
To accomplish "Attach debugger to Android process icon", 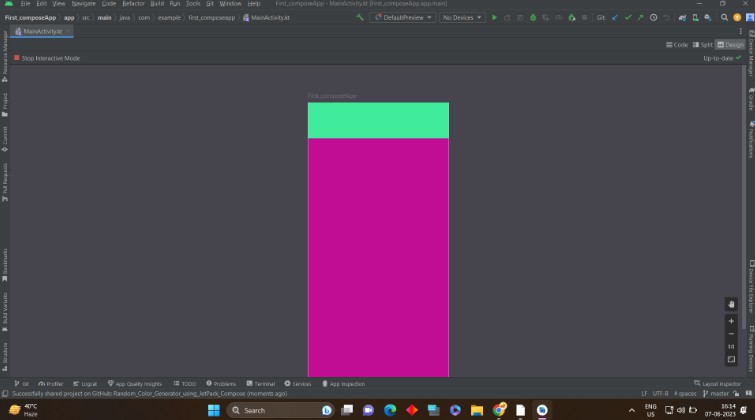I will pos(572,17).
